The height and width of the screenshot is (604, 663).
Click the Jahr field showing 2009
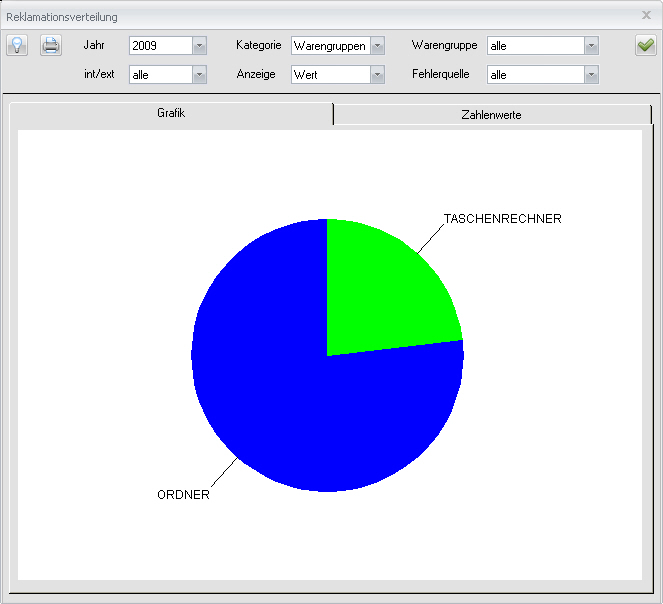160,45
